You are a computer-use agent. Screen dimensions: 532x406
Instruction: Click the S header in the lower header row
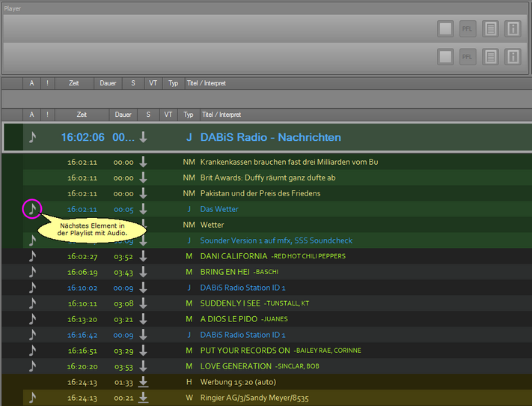pos(148,115)
